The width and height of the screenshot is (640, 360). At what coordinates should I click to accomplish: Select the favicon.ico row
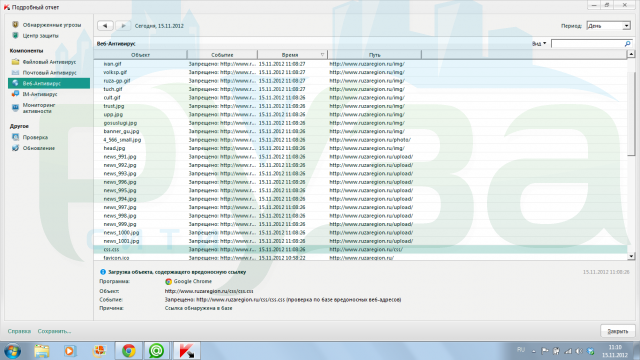point(360,258)
